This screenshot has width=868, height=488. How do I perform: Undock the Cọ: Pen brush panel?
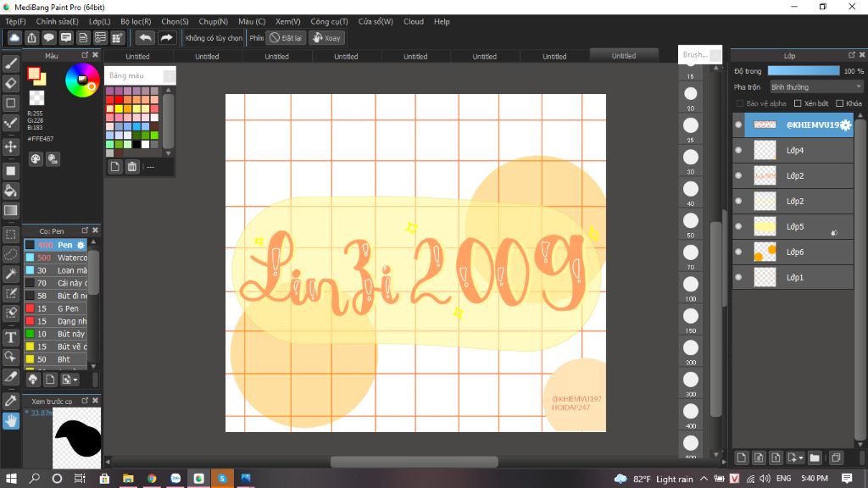coord(85,230)
